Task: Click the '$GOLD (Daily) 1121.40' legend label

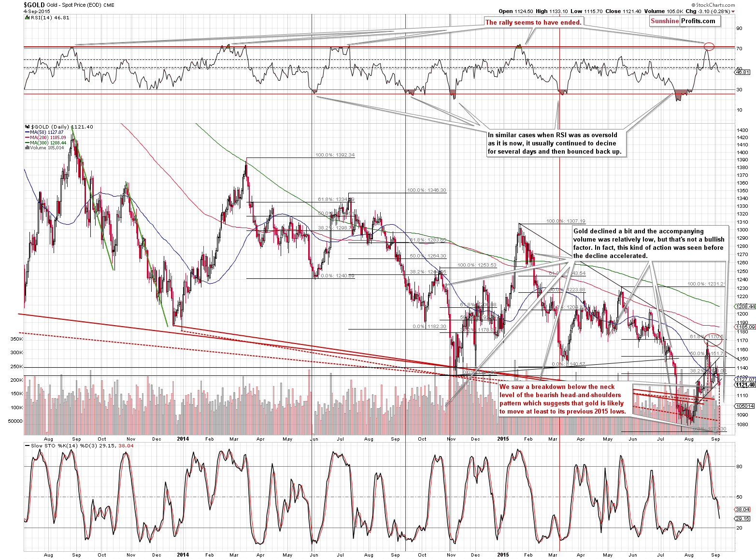Action: pyautogui.click(x=62, y=127)
